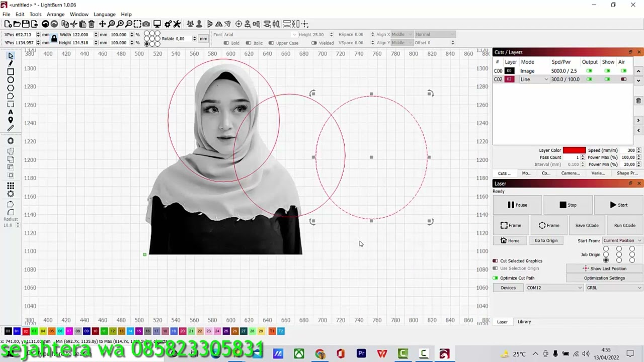Click the Redo arrow icon

click(x=54, y=24)
